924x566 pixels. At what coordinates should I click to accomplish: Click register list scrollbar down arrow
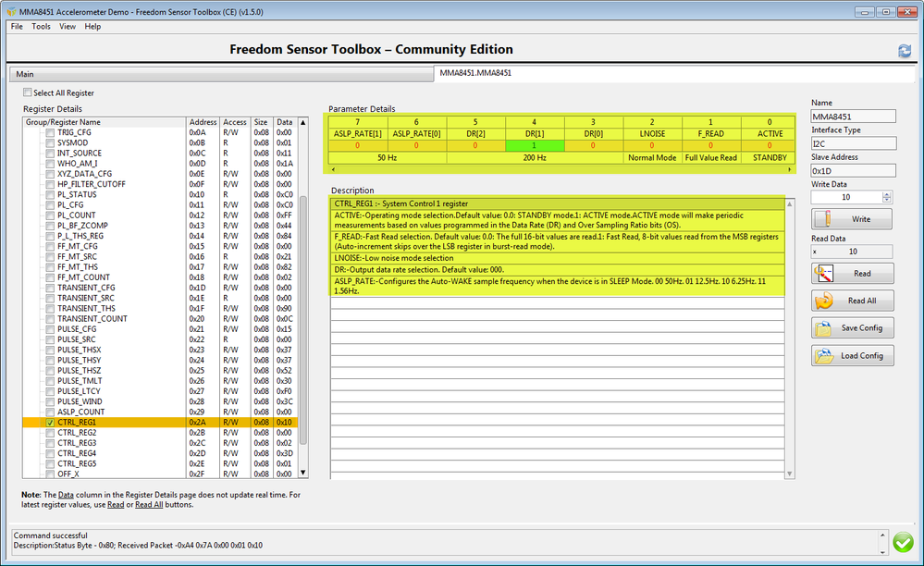point(302,473)
